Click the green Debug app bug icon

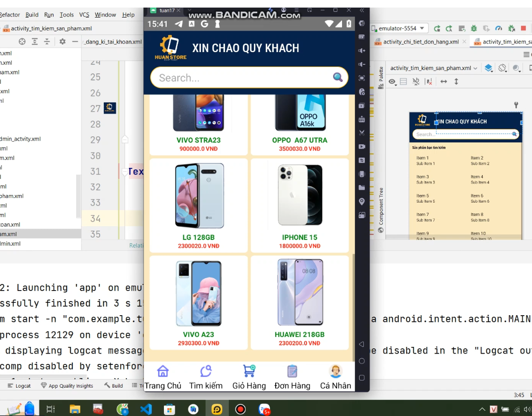coord(474,28)
